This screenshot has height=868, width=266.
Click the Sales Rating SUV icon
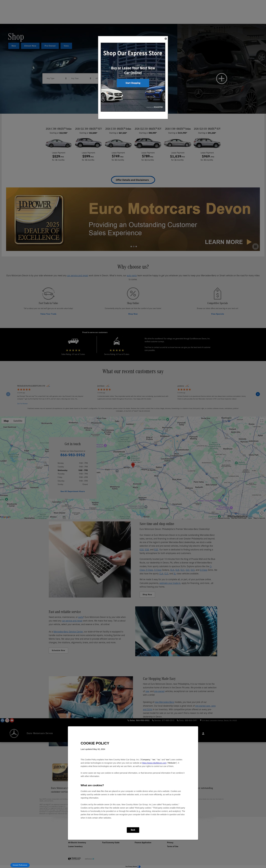73,341
